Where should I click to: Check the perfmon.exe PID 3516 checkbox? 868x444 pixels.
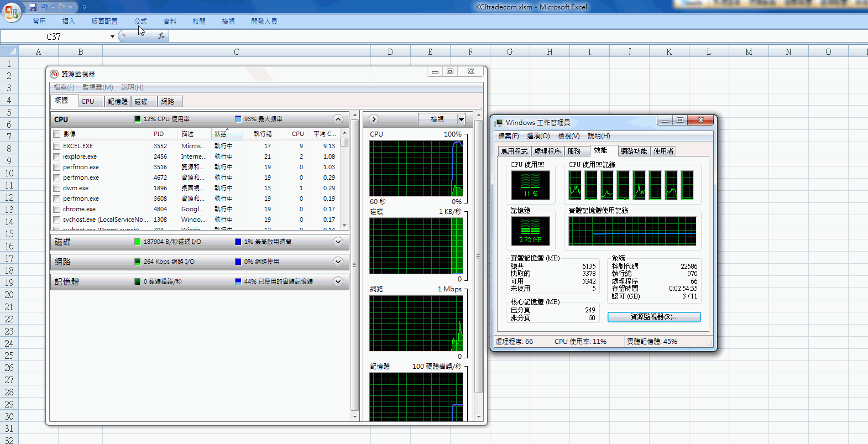[x=56, y=167]
